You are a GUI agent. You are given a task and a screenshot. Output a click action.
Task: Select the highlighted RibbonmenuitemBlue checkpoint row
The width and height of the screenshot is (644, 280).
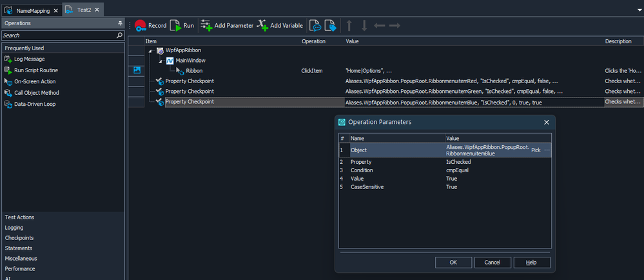pyautogui.click(x=386, y=102)
